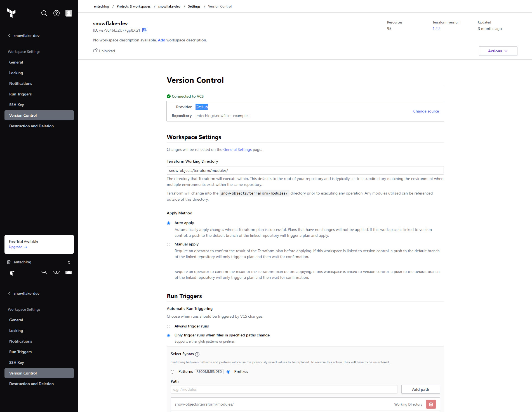Click the Unlocked padlock icon

95,50
